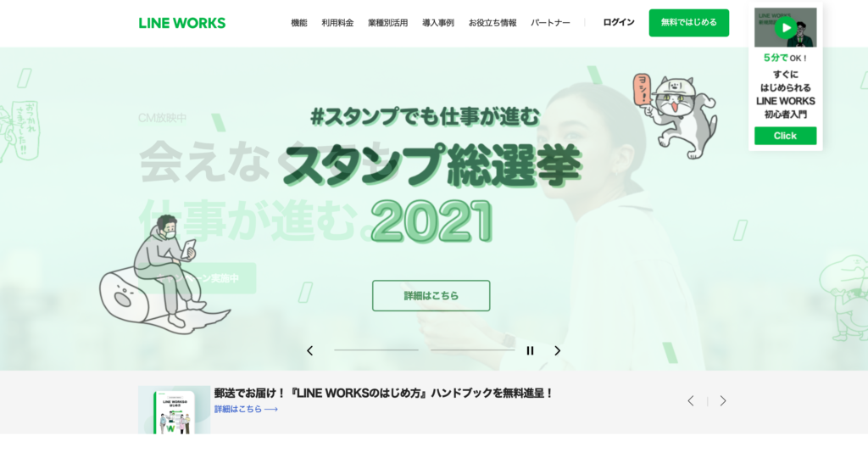
Task: Jump to second carousel progress bar
Action: (x=473, y=349)
